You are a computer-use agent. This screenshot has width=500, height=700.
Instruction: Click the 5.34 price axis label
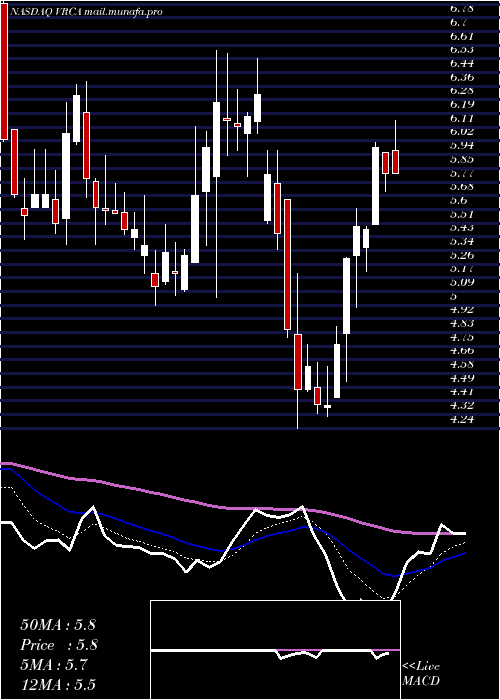point(462,242)
